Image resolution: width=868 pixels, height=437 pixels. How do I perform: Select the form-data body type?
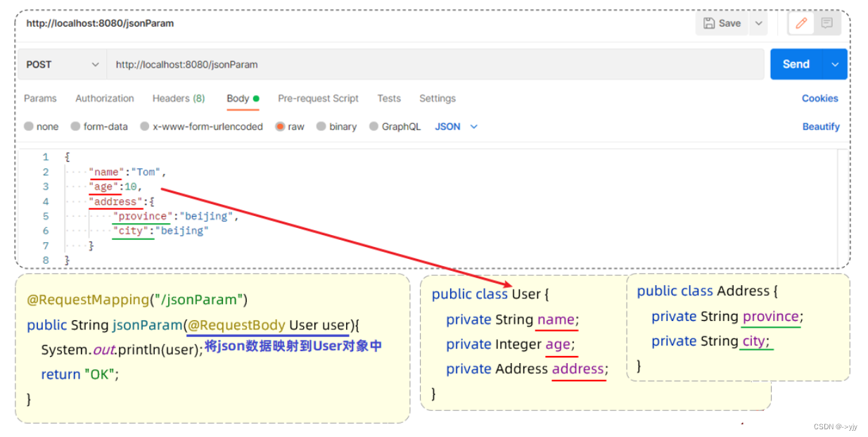click(x=99, y=127)
